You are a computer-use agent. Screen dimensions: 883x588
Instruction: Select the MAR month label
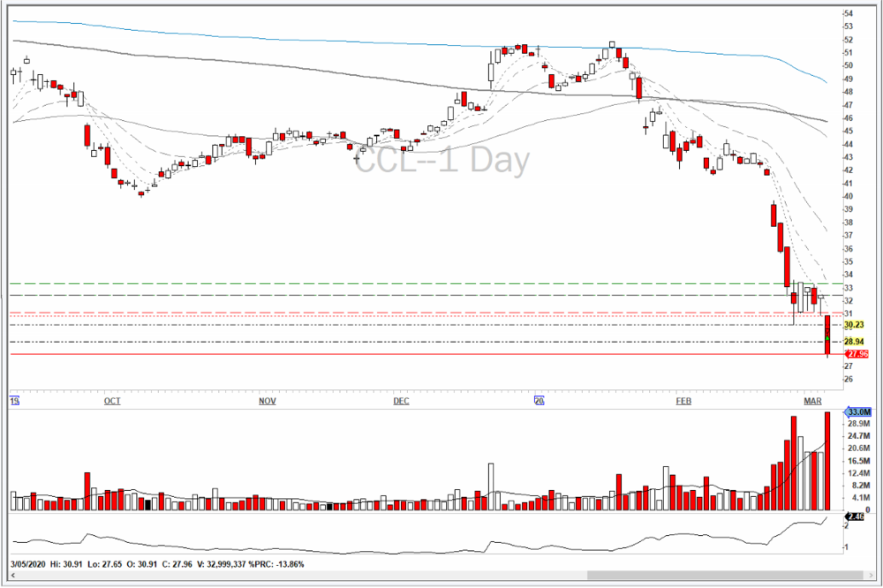tap(812, 402)
